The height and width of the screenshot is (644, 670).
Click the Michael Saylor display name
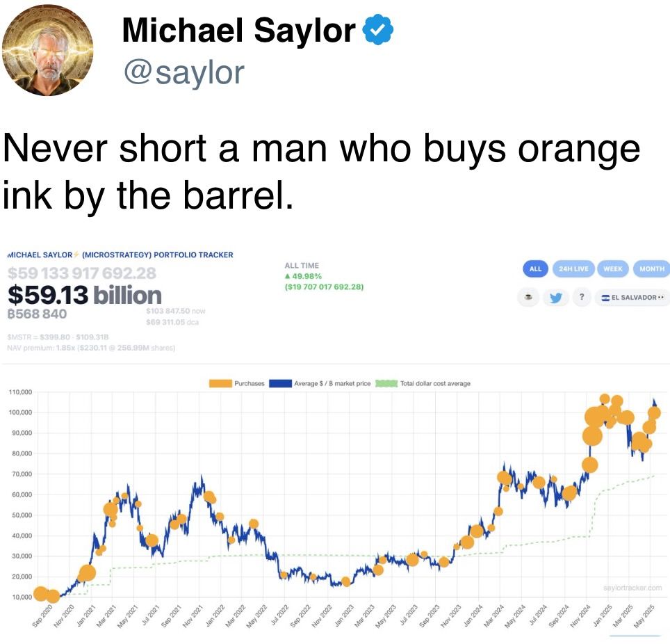point(239,30)
